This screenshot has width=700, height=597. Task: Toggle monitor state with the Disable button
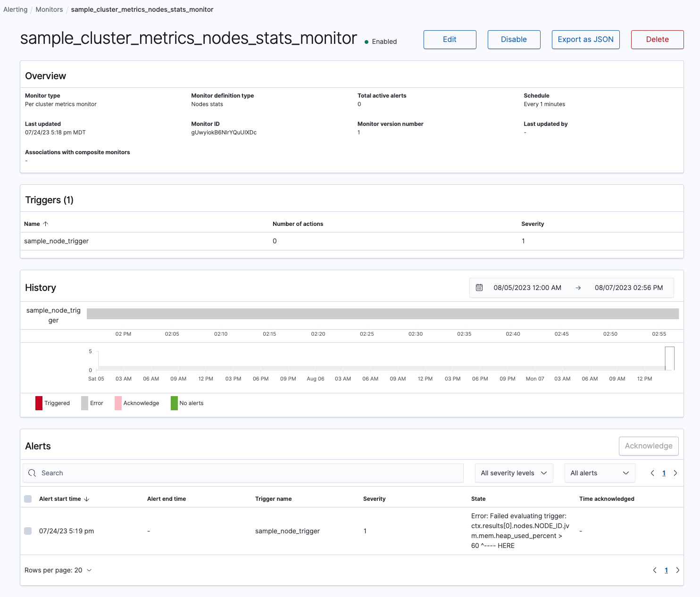click(514, 39)
